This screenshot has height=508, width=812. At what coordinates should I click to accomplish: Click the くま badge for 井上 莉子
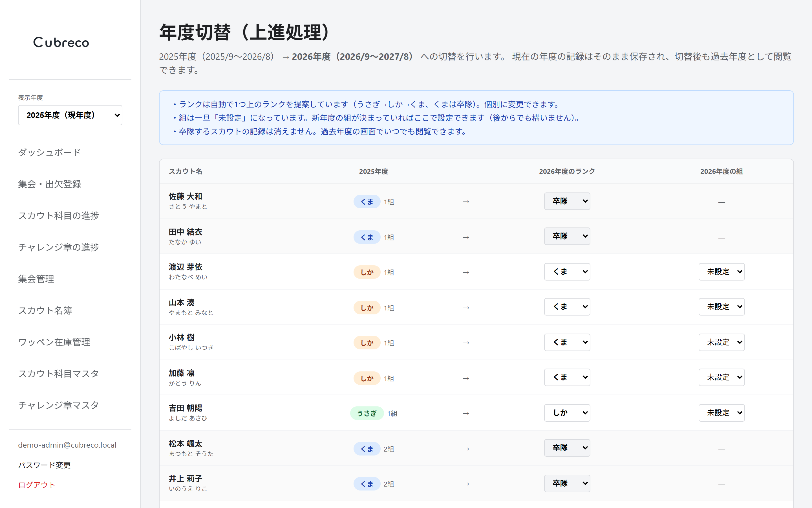pyautogui.click(x=367, y=484)
